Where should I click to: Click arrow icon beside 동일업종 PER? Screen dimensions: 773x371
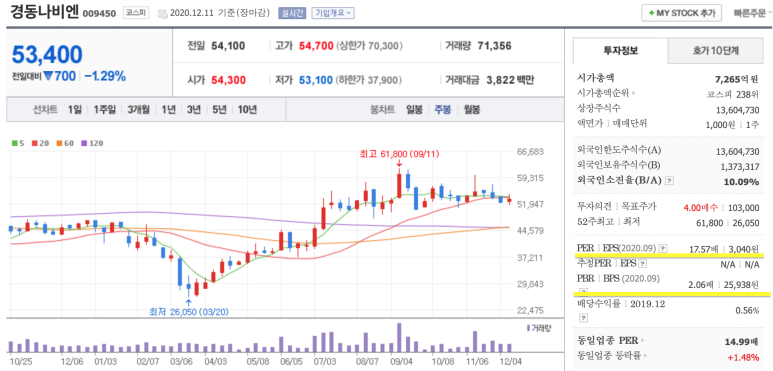point(642,340)
